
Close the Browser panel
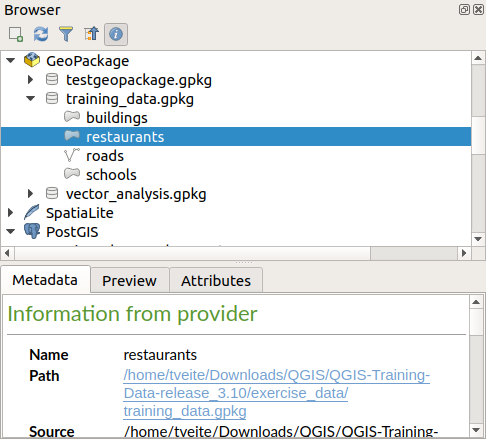click(478, 9)
